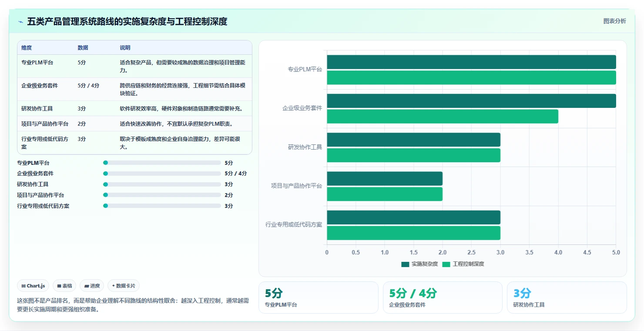Click table cell 研发协作工具

click(37, 109)
